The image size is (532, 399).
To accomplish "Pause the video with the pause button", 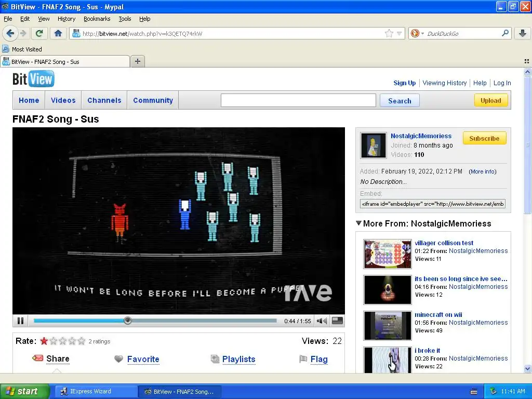I will click(20, 321).
